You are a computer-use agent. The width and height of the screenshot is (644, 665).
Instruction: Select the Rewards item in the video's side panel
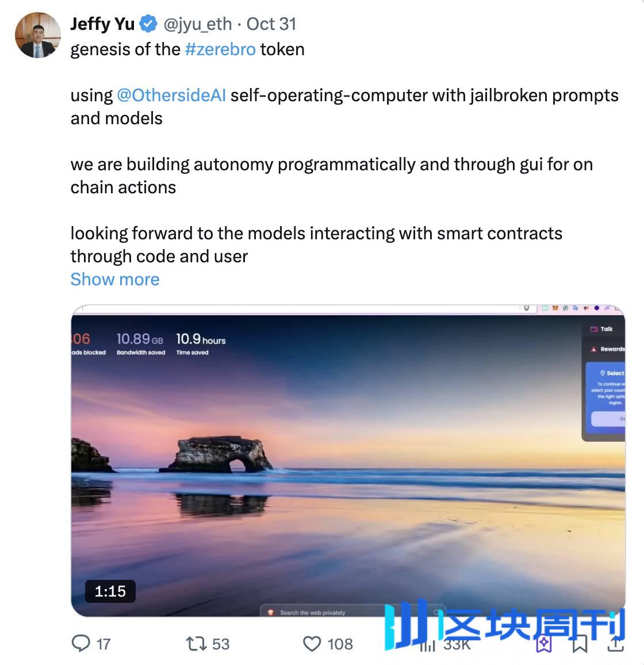[x=608, y=349]
